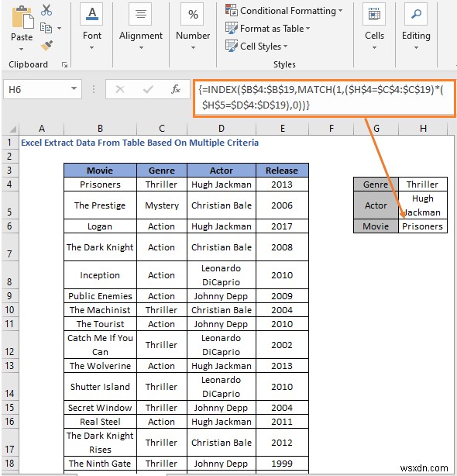This screenshot has width=457, height=476.
Task: Select column header D
Action: (x=222, y=129)
